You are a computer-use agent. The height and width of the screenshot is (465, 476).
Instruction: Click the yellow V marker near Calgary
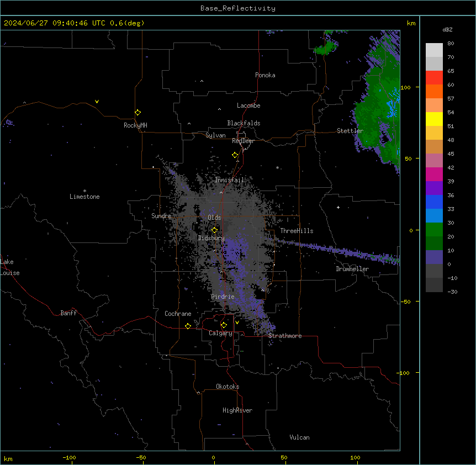[x=237, y=323]
